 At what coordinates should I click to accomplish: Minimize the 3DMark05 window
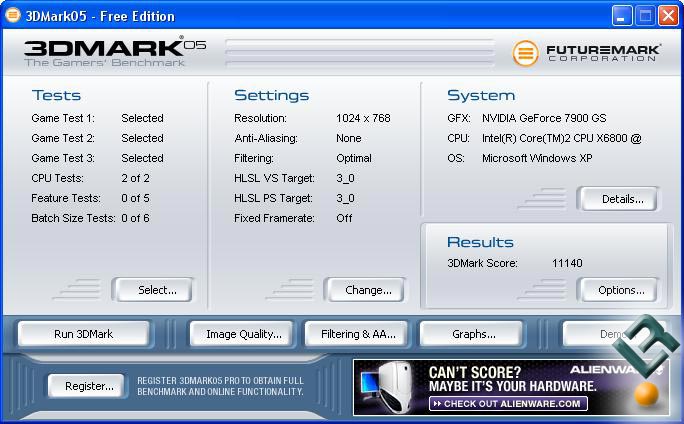tap(620, 15)
